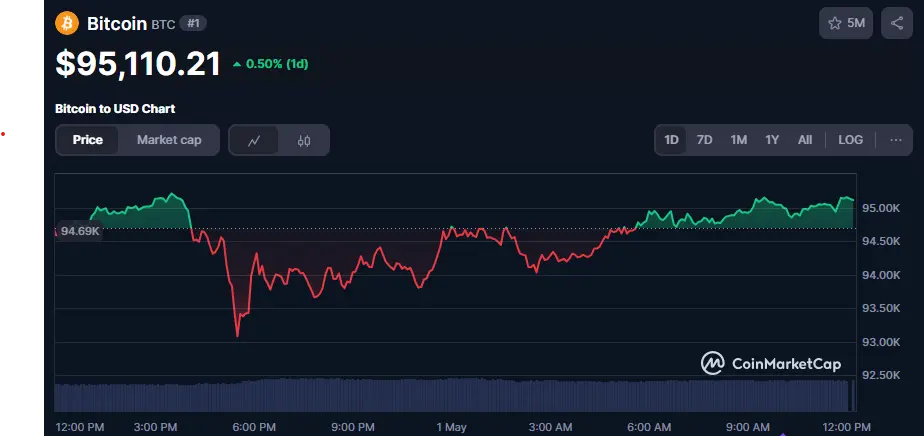924x436 pixels.
Task: Set chart range to 1Y
Action: point(772,140)
